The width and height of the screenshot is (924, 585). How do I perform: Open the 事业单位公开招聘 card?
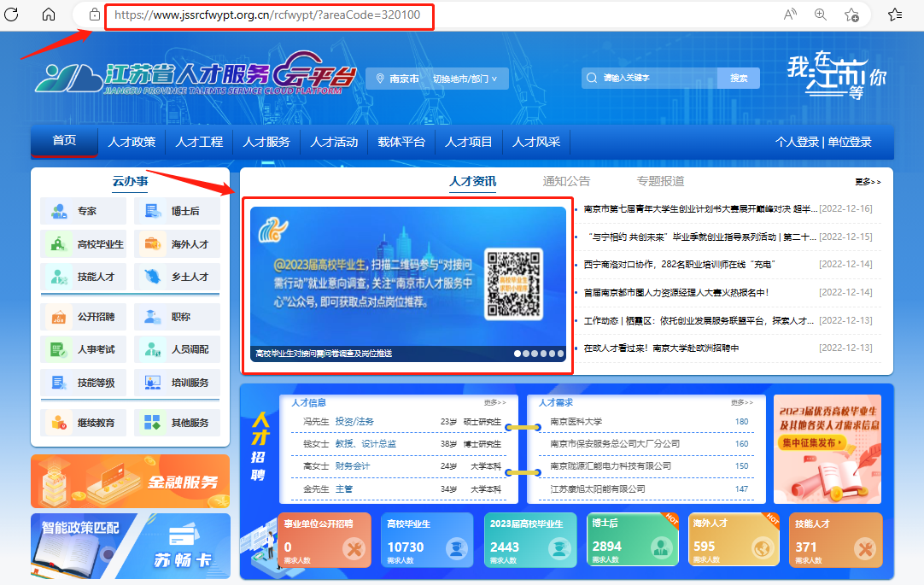click(x=325, y=541)
